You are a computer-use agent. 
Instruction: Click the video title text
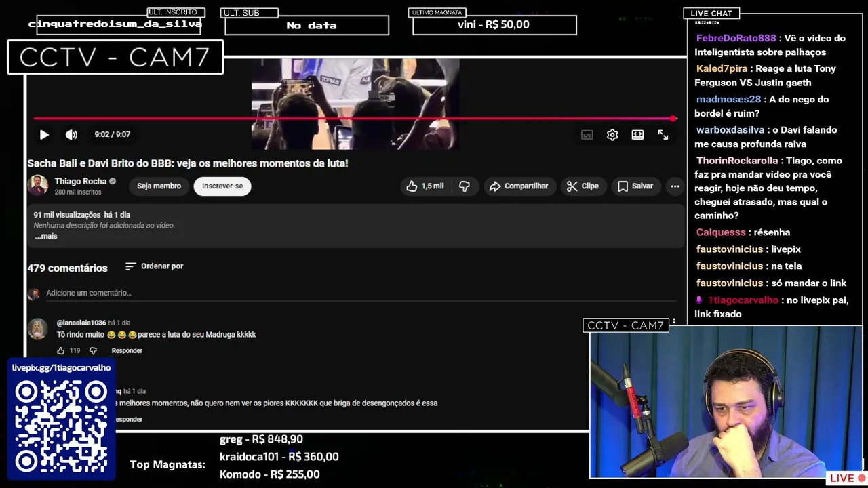(x=188, y=163)
